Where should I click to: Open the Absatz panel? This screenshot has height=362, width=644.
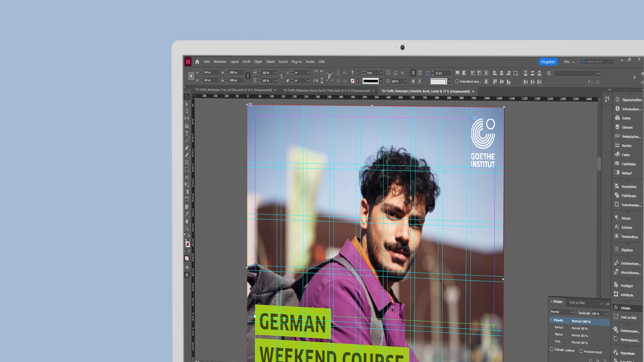(623, 218)
